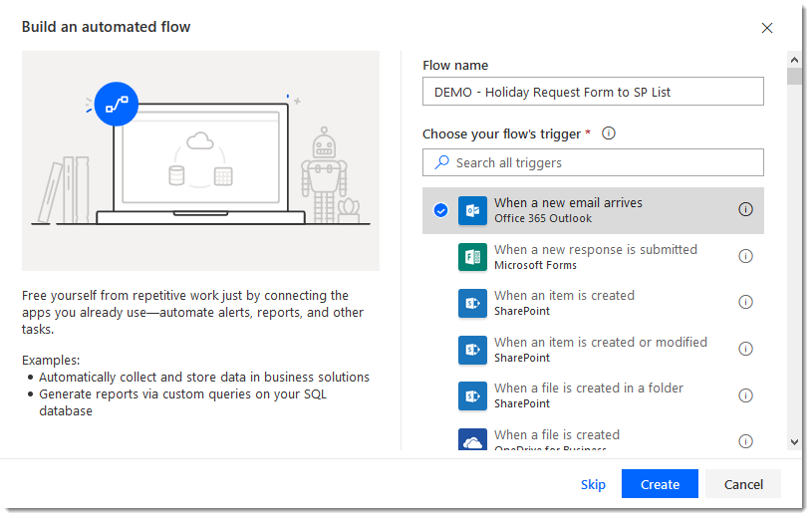Click the SharePoint icon for item created
This screenshot has height=518, width=812.
point(472,303)
